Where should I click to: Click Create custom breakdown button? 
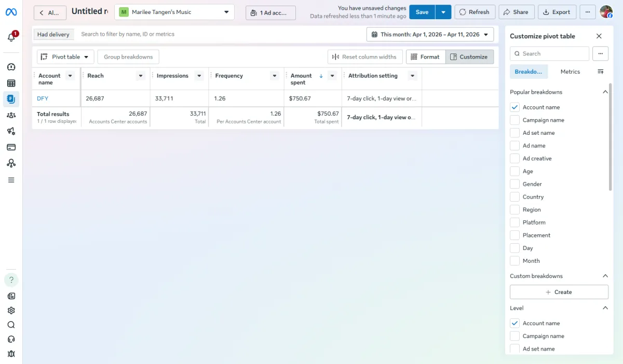point(559,292)
